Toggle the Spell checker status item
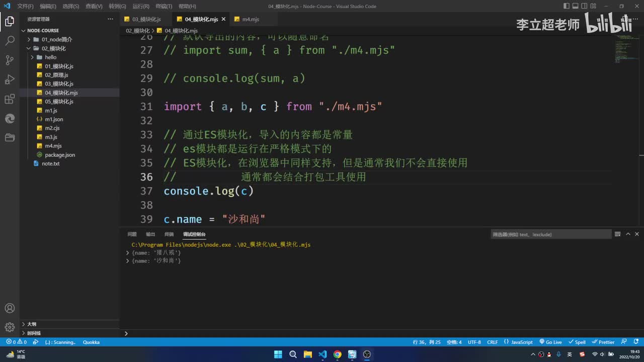This screenshot has width=644, height=362. [577, 342]
